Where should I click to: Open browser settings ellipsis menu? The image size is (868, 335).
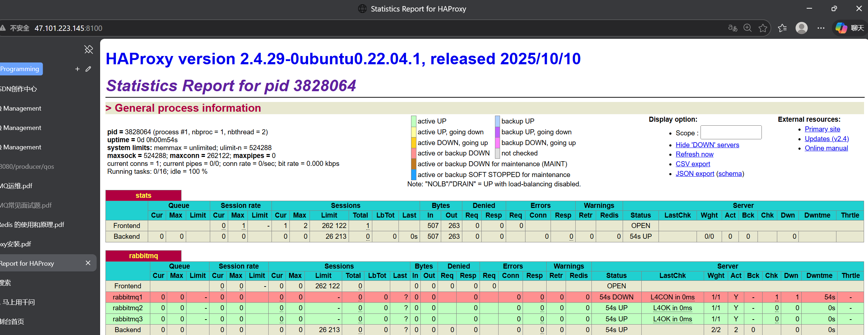point(821,28)
